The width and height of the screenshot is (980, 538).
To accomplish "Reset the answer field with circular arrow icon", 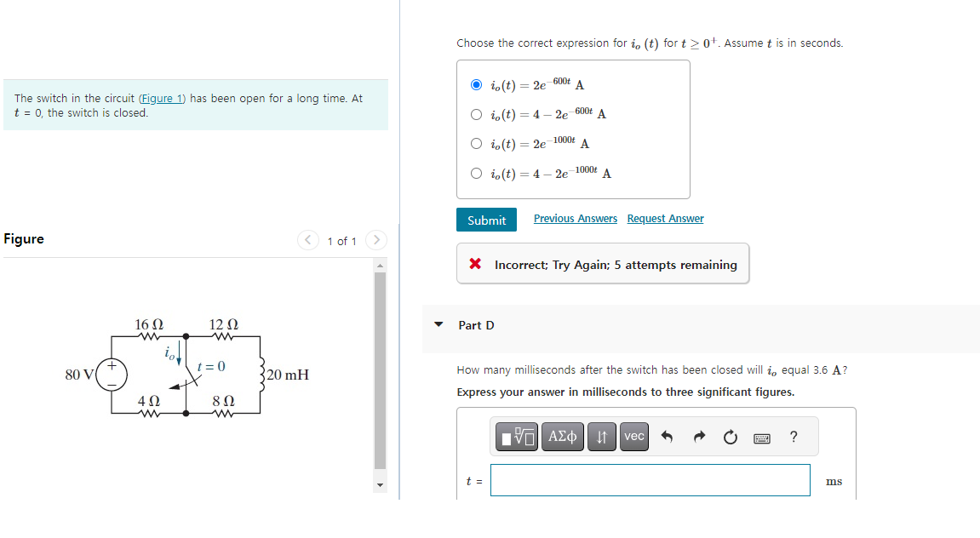I will click(730, 436).
